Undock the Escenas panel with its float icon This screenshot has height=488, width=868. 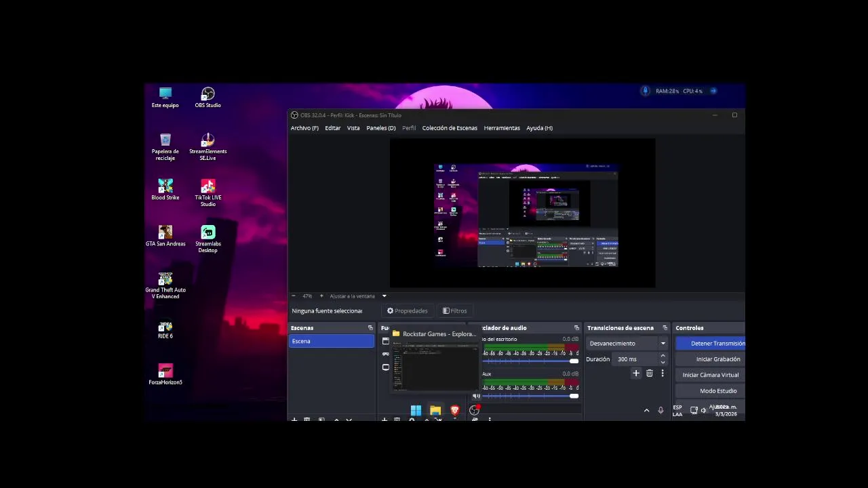[x=370, y=328]
